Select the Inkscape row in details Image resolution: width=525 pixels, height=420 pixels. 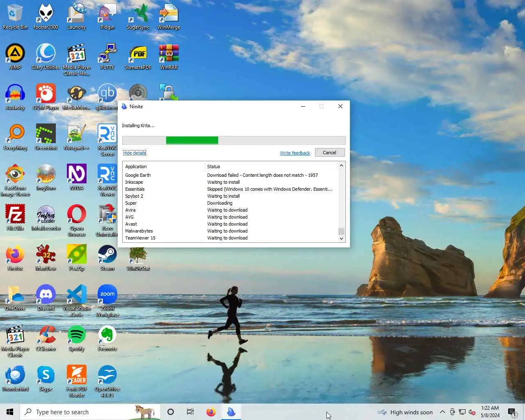(x=230, y=182)
